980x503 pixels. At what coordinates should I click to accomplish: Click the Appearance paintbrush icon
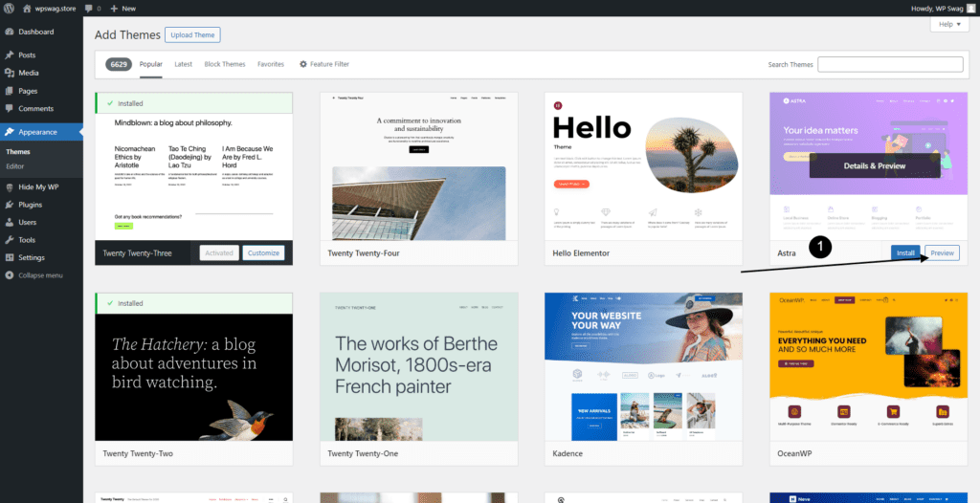[x=10, y=132]
